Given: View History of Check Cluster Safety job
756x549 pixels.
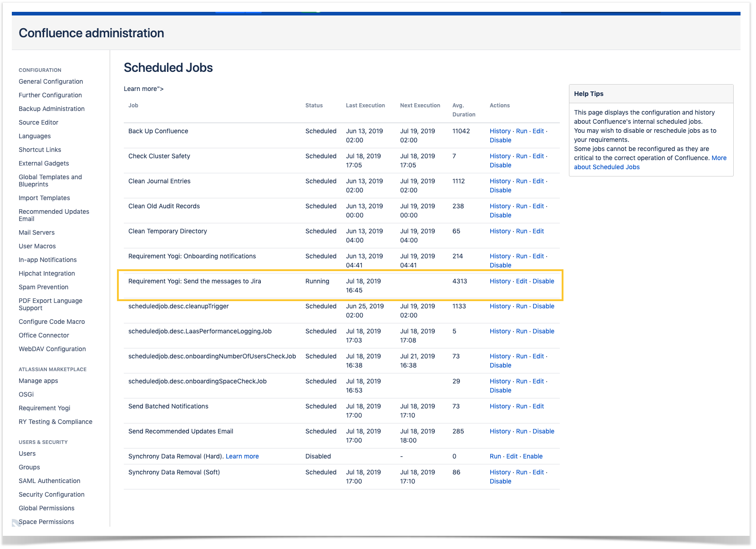Looking at the screenshot, I should pos(500,156).
